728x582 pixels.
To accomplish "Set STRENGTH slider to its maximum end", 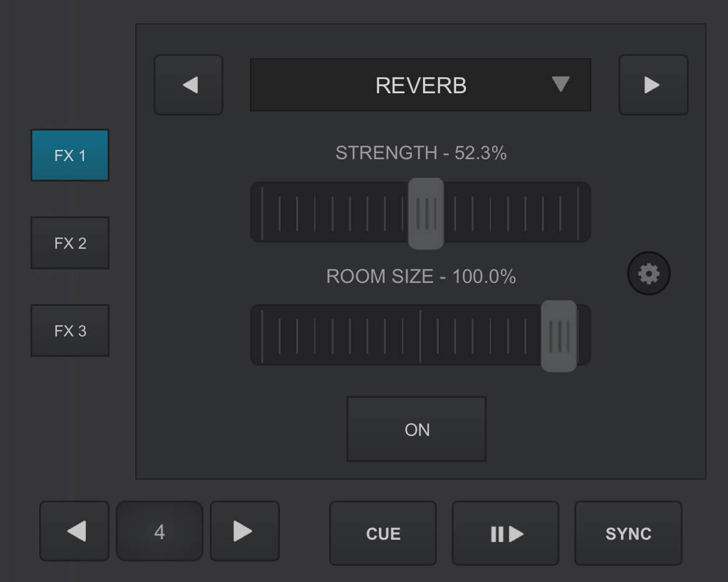I will click(x=578, y=213).
